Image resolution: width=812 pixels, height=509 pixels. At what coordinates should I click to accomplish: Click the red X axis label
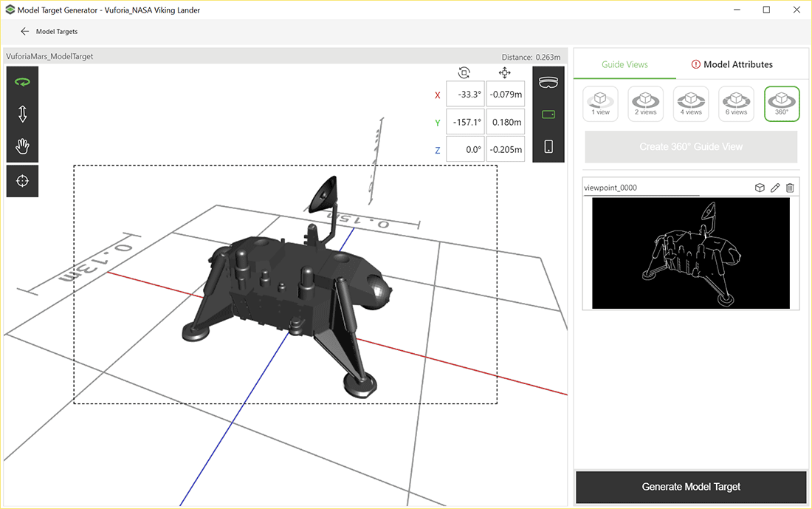coord(438,95)
